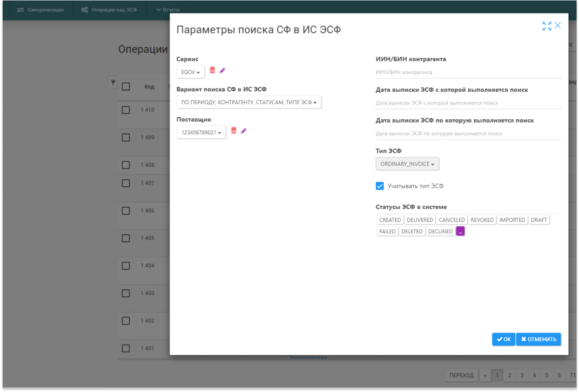Check the row 1 402 checkbox
Screen dimensions: 579x392
[126, 321]
